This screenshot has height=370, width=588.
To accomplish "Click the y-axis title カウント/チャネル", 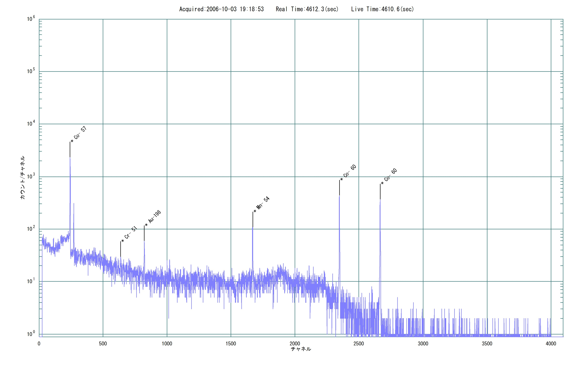I will point(22,178).
